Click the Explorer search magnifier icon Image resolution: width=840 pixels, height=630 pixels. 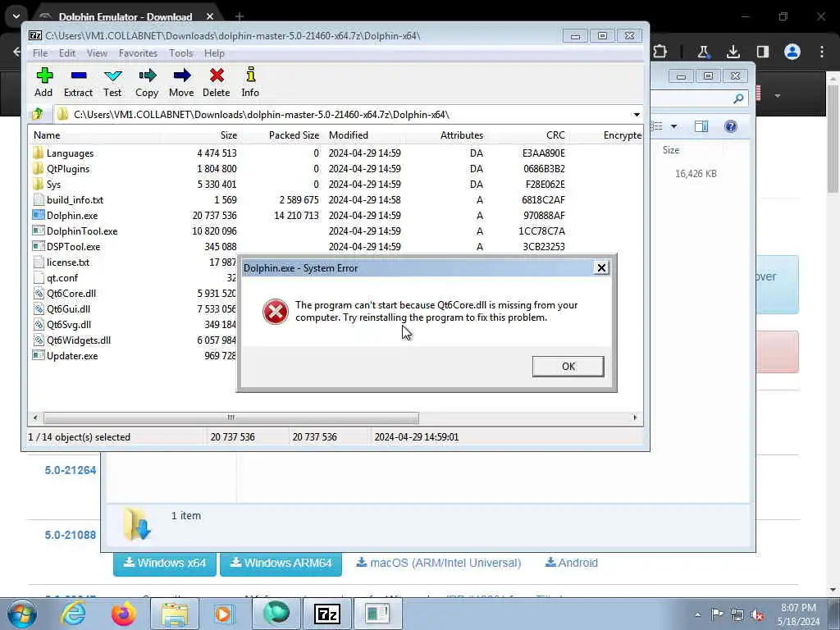tap(739, 98)
